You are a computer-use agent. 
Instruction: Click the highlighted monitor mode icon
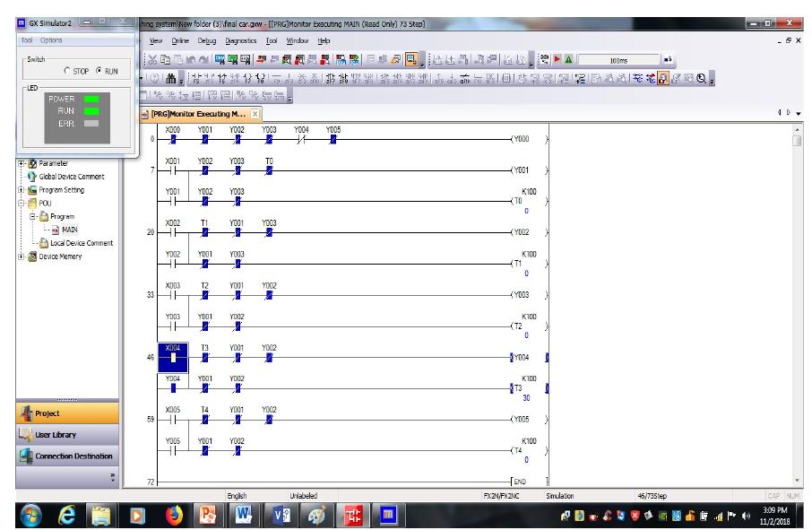(x=663, y=78)
